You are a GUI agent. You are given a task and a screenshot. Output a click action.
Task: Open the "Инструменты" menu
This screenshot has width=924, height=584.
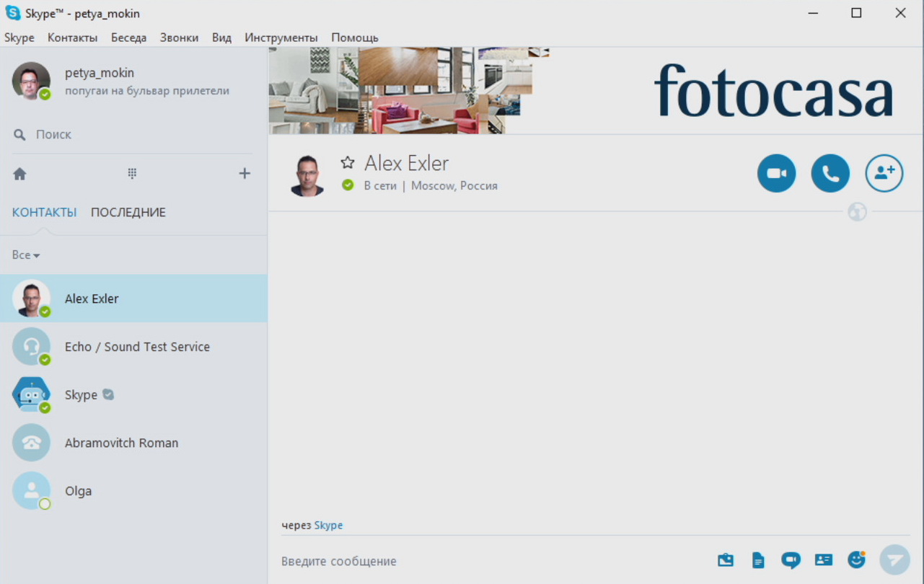click(x=281, y=37)
